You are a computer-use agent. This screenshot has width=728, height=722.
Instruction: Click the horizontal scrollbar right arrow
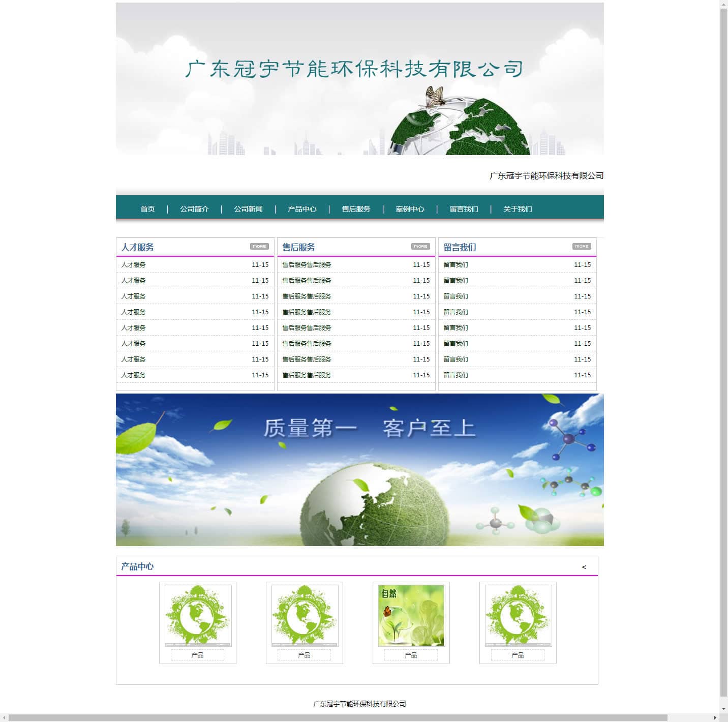pos(715,718)
